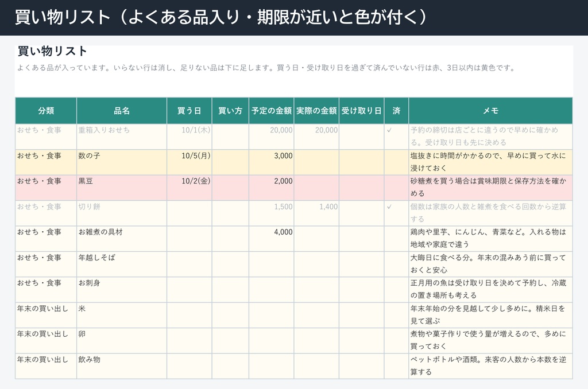The height and width of the screenshot is (389, 588).
Task: Click the 重箱入りおせち item name cell
Action: [x=122, y=137]
